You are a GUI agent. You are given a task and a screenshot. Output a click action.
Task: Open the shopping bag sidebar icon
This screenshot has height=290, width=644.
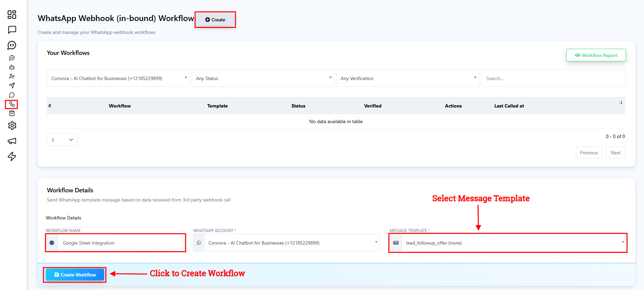point(12,113)
